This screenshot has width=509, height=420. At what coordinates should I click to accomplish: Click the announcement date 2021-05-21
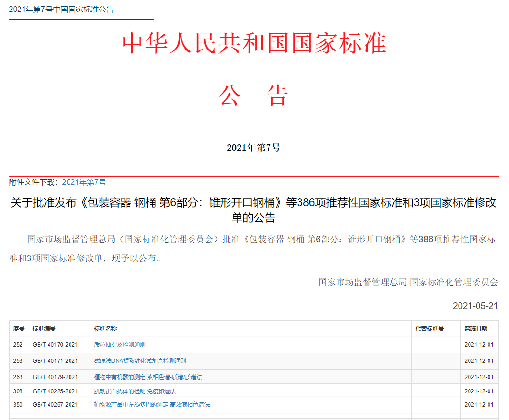pyautogui.click(x=475, y=306)
